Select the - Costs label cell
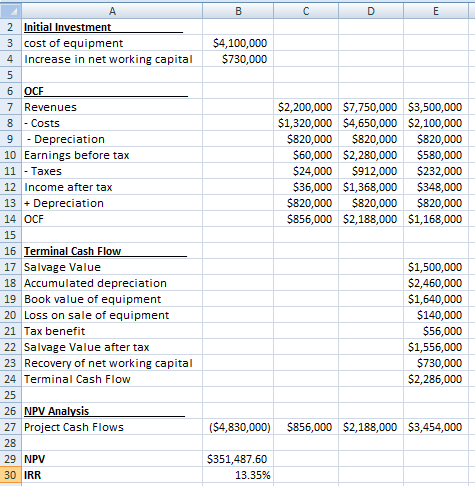 click(x=112, y=123)
